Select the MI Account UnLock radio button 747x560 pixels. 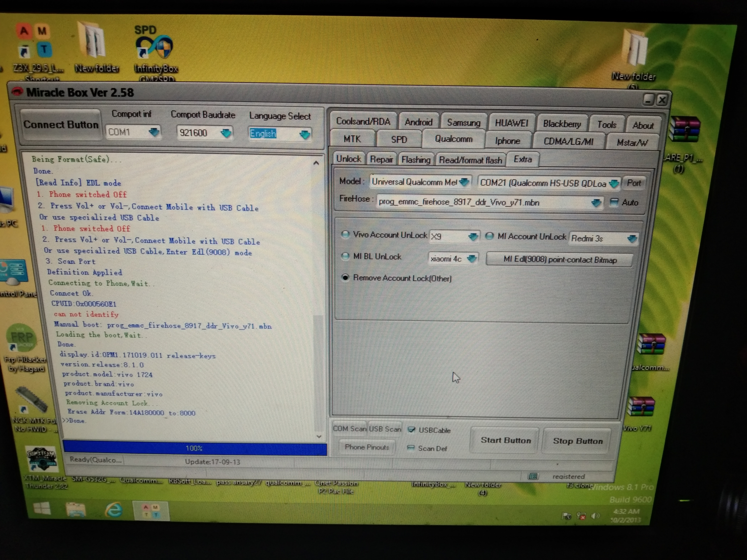pos(489,236)
